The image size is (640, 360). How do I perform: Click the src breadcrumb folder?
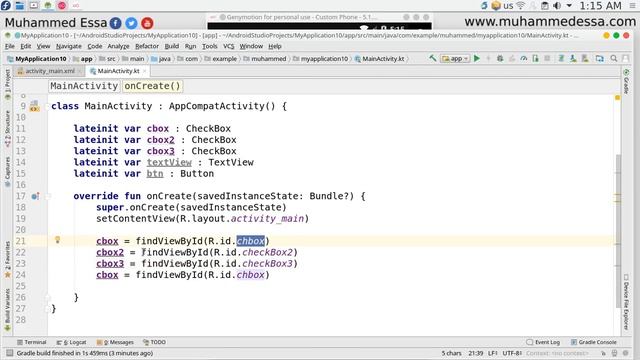click(107, 59)
